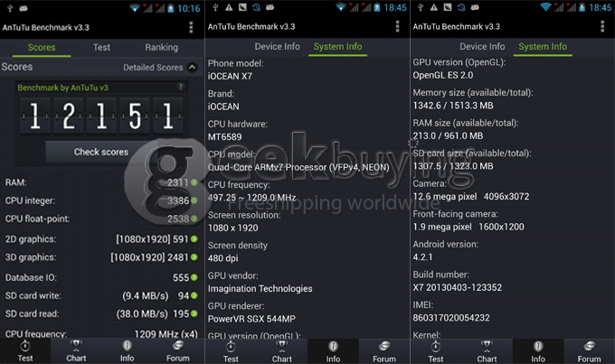Click memory size 1342.6 / 1513.3 MB
Viewport: 615px width, 364px height.
pos(453,106)
